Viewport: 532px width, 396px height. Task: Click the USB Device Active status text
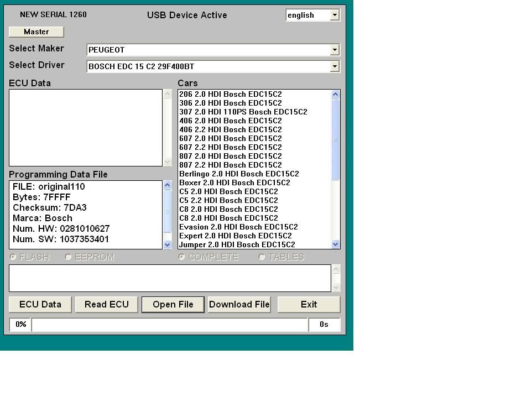click(x=187, y=15)
